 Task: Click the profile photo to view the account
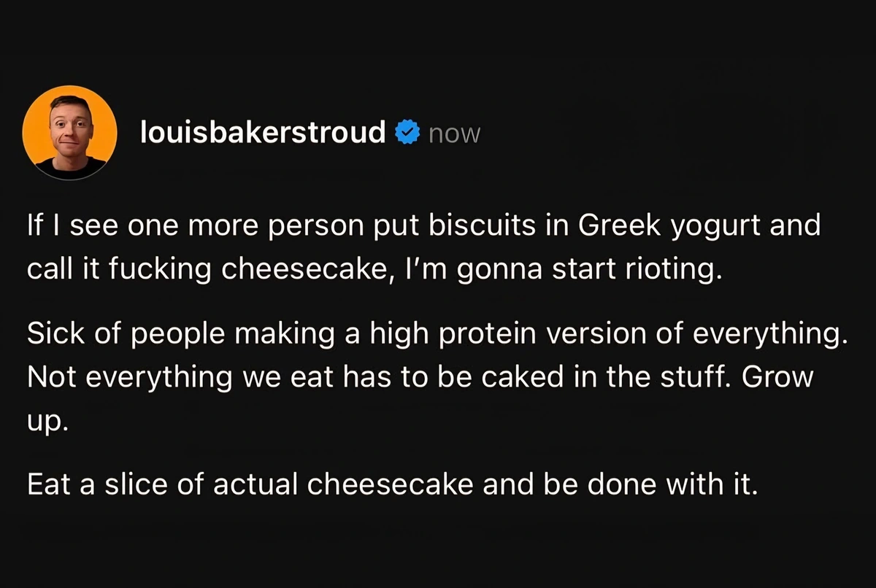tap(70, 133)
